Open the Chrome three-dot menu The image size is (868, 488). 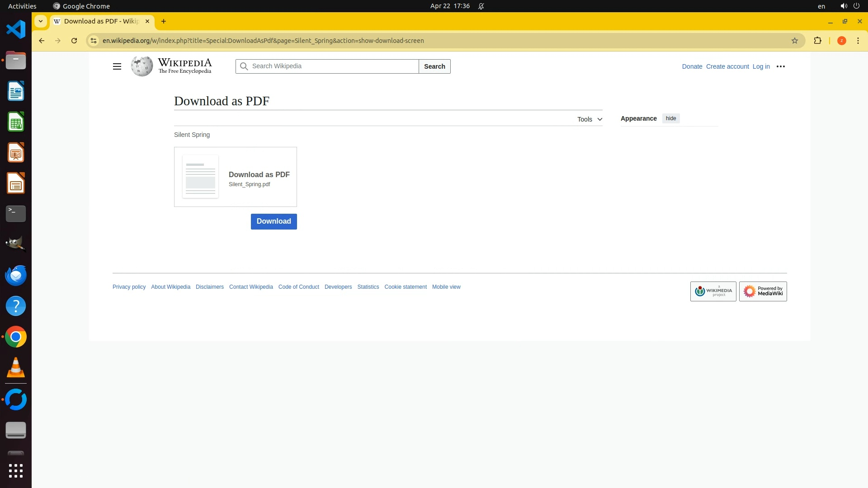click(858, 41)
